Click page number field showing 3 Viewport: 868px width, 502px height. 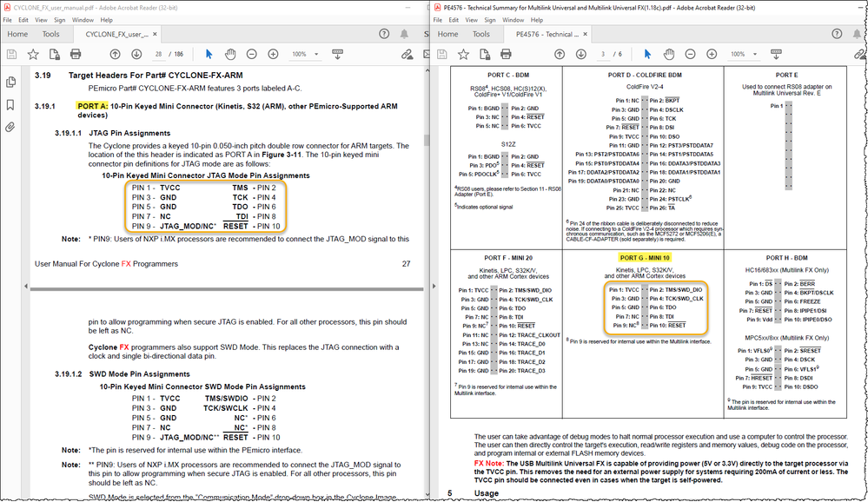pos(603,54)
